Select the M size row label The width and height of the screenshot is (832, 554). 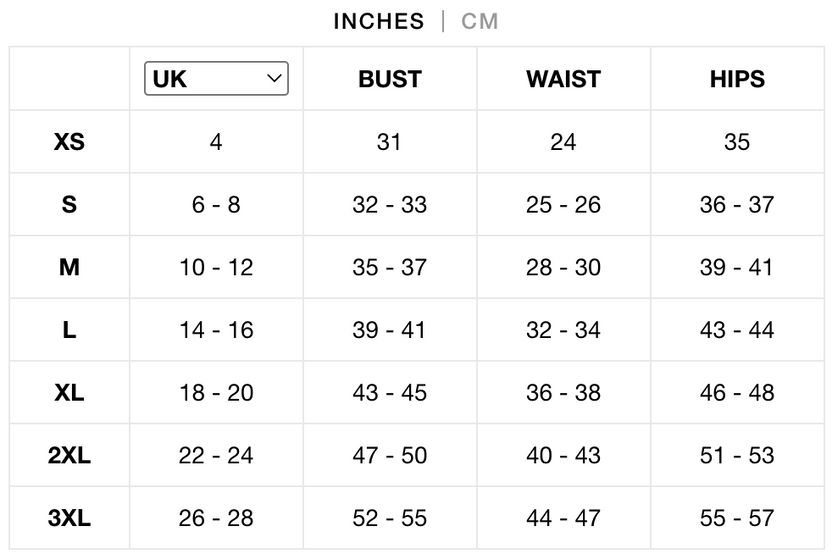70,267
